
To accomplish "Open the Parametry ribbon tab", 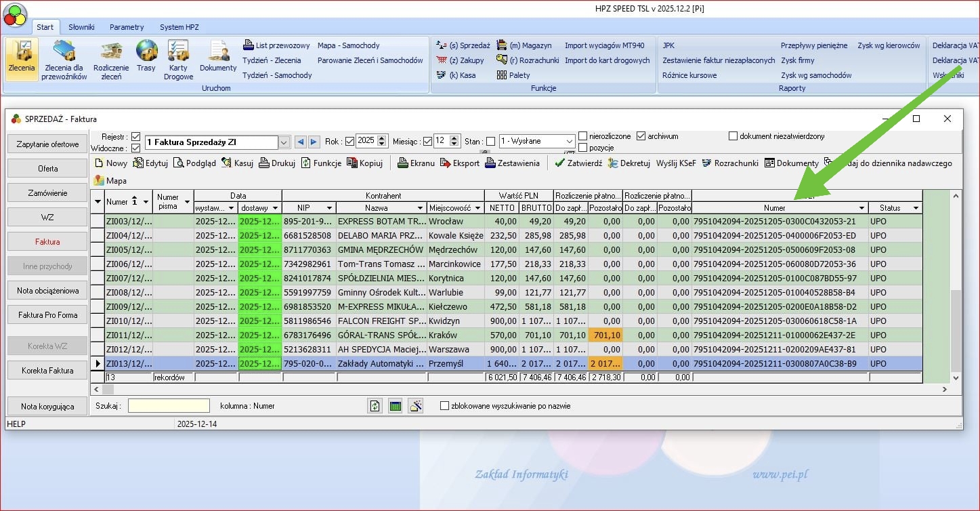I will click(127, 27).
